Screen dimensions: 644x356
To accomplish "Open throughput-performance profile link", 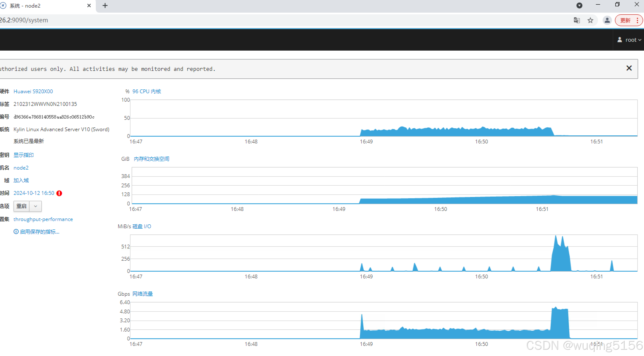I will click(x=43, y=219).
